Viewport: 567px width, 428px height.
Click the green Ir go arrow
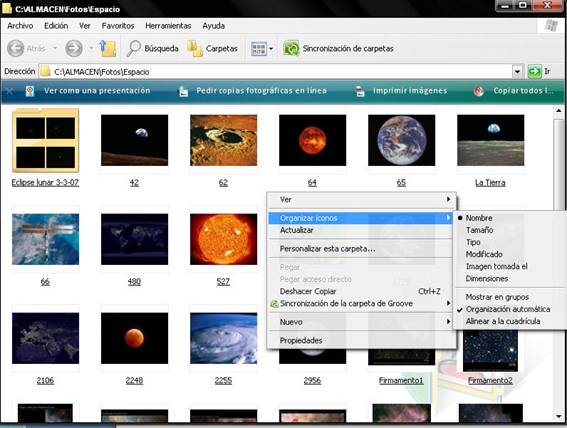pyautogui.click(x=534, y=72)
